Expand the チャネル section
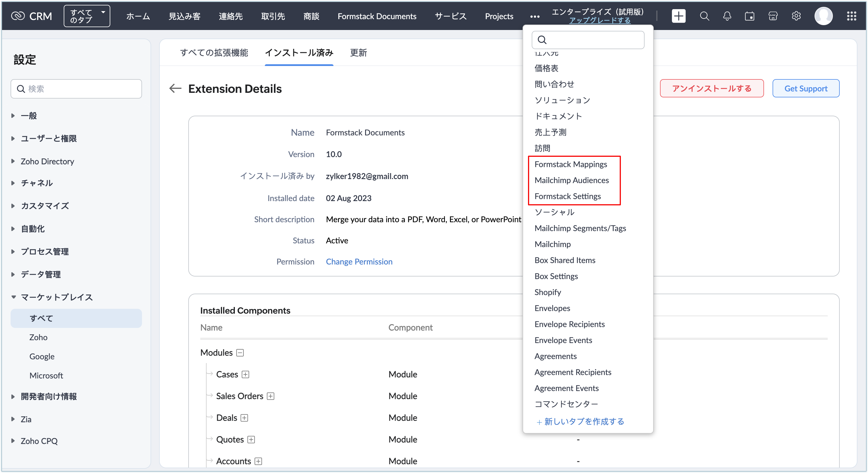The width and height of the screenshot is (868, 473). pos(13,183)
